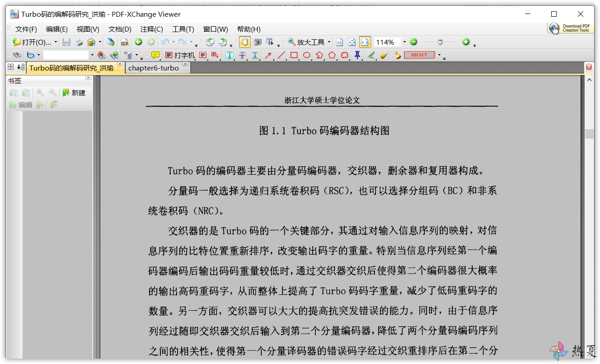
Task: Select the Text Box tool
Action: pos(202,55)
